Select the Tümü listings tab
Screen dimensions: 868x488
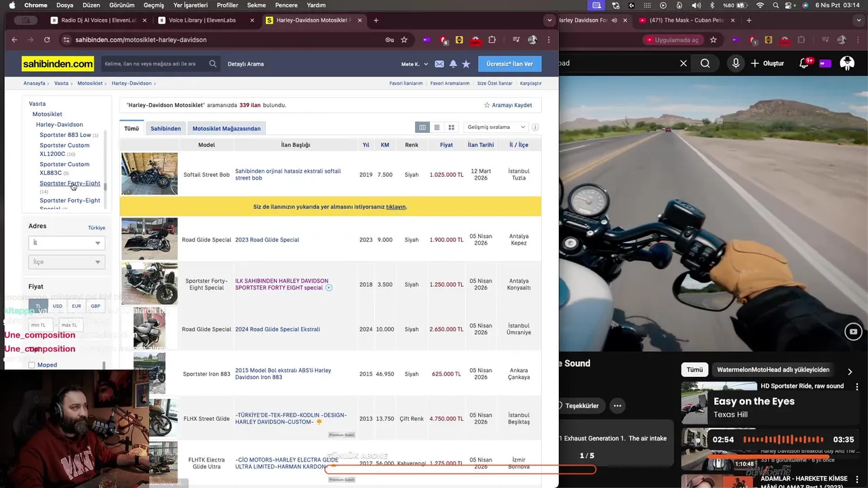[132, 128]
